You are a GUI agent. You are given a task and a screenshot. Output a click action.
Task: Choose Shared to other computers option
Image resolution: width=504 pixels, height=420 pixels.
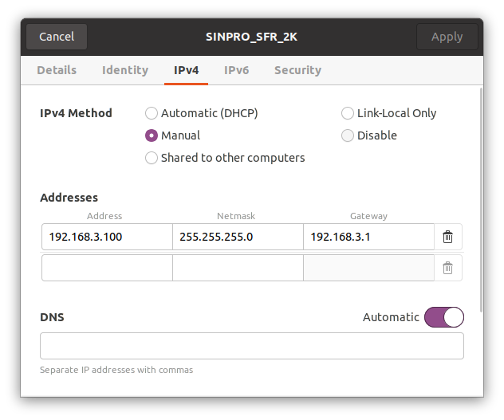pos(152,158)
